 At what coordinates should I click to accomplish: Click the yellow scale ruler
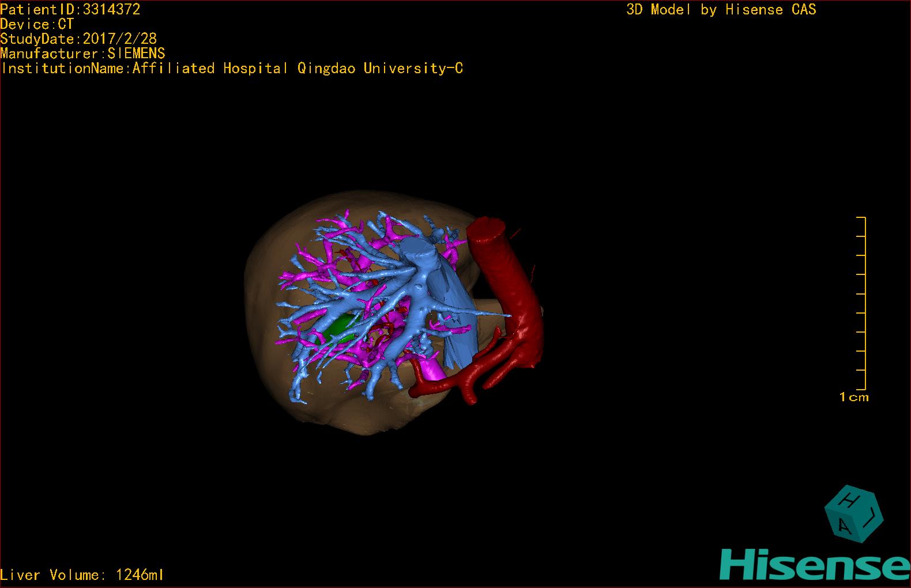click(861, 303)
